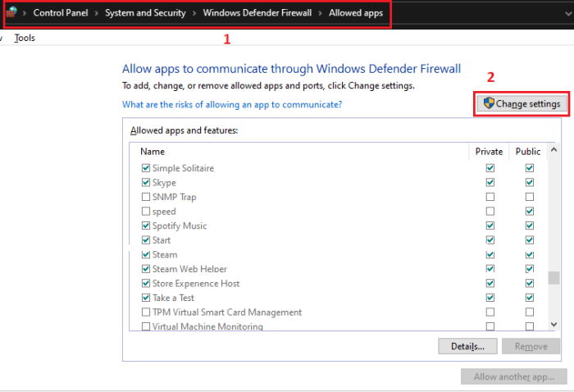Expand chevron before Control Panel breadcrumb
The height and width of the screenshot is (392, 574).
(x=25, y=13)
